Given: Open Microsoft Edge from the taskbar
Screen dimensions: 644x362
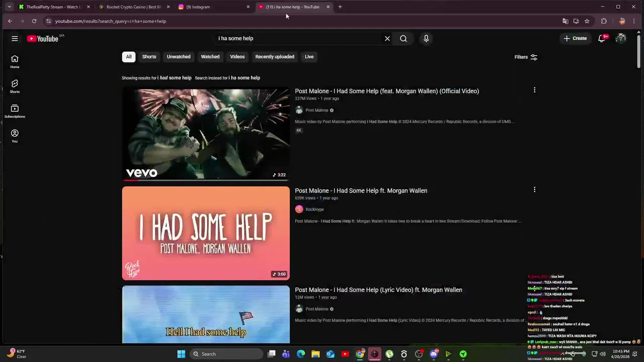Looking at the screenshot, I should pyautogui.click(x=301, y=354).
